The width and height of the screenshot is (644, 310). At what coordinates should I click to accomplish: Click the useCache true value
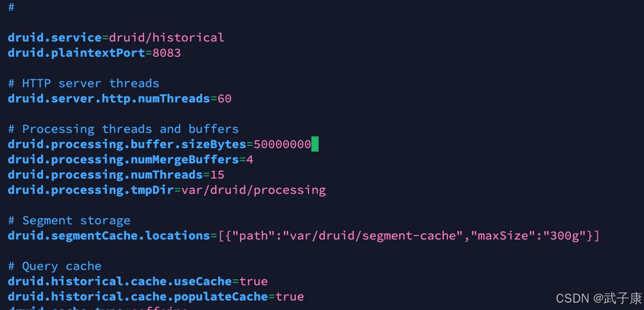click(253, 282)
